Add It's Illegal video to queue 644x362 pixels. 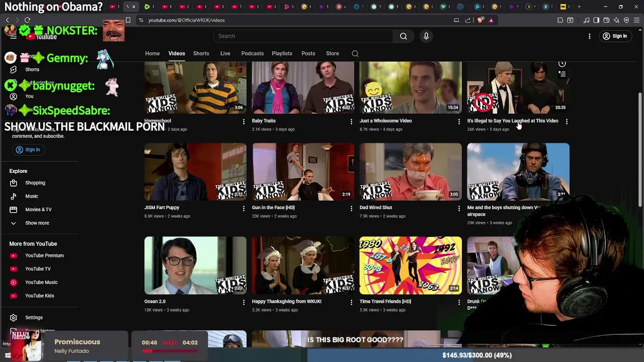(562, 74)
